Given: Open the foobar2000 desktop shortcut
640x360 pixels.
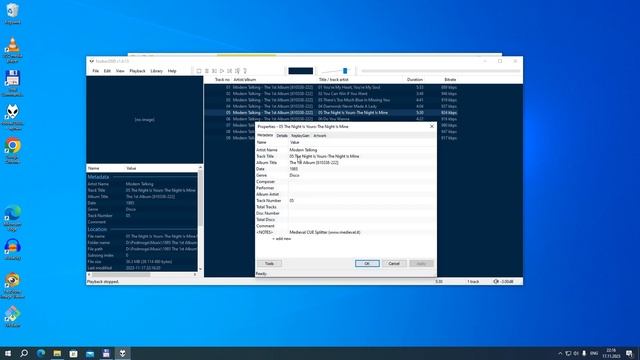Looking at the screenshot, I should [x=13, y=117].
